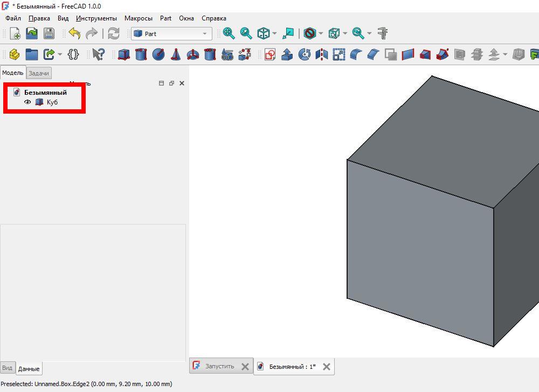The width and height of the screenshot is (539, 392).
Task: Expand the standard views dropdown arrow
Action: tap(274, 33)
